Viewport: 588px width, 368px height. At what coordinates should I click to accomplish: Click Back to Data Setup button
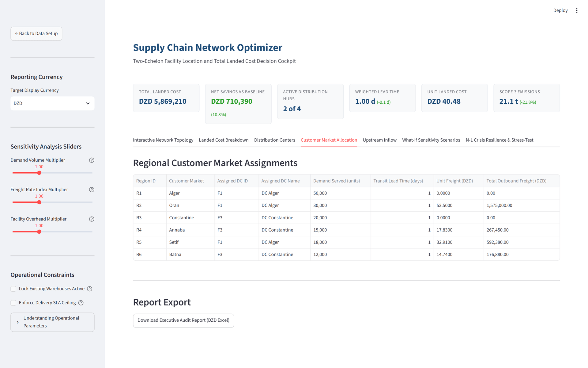(36, 33)
